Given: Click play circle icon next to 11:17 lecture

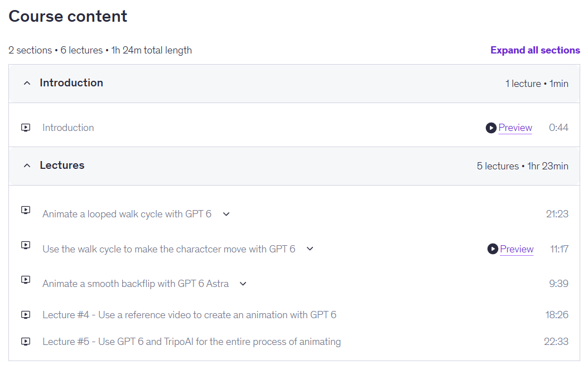Looking at the screenshot, I should [x=493, y=249].
